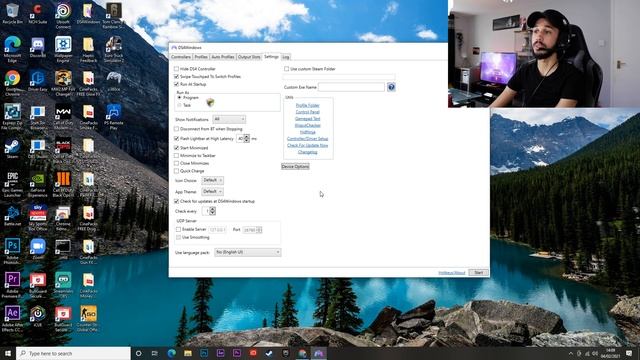Click Check For Update Now link
This screenshot has width=640, height=360.
308,145
